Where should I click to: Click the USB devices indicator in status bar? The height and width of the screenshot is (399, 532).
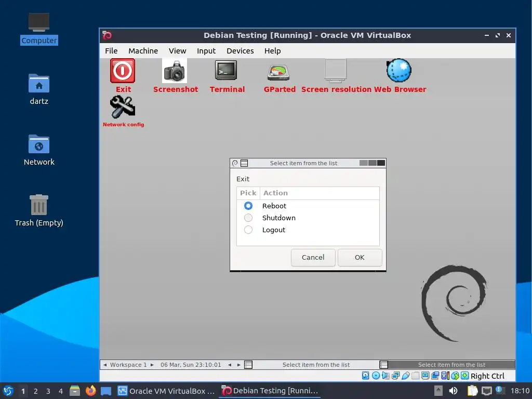[405, 376]
